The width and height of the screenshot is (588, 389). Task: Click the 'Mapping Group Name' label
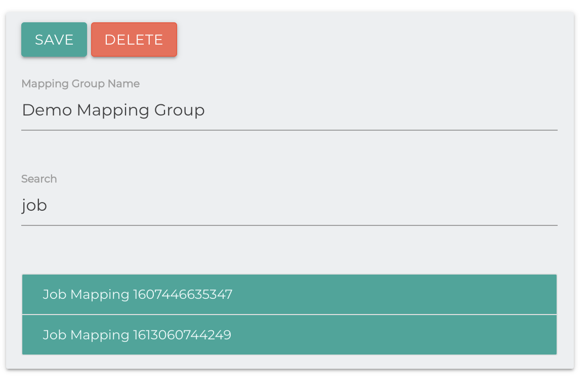coord(80,84)
